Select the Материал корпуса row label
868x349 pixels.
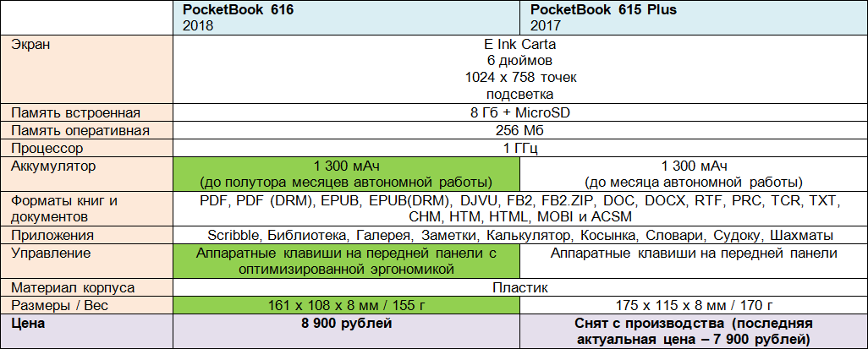pos(87,287)
